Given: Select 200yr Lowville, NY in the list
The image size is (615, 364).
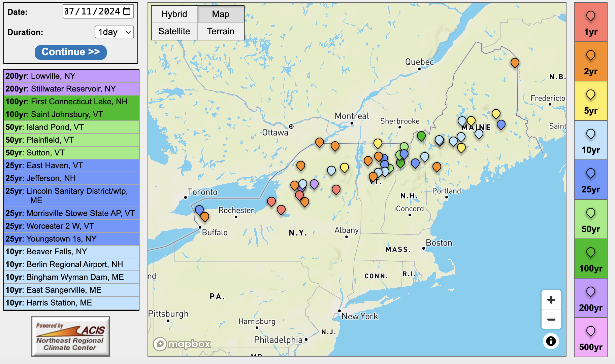Looking at the screenshot, I should [71, 76].
